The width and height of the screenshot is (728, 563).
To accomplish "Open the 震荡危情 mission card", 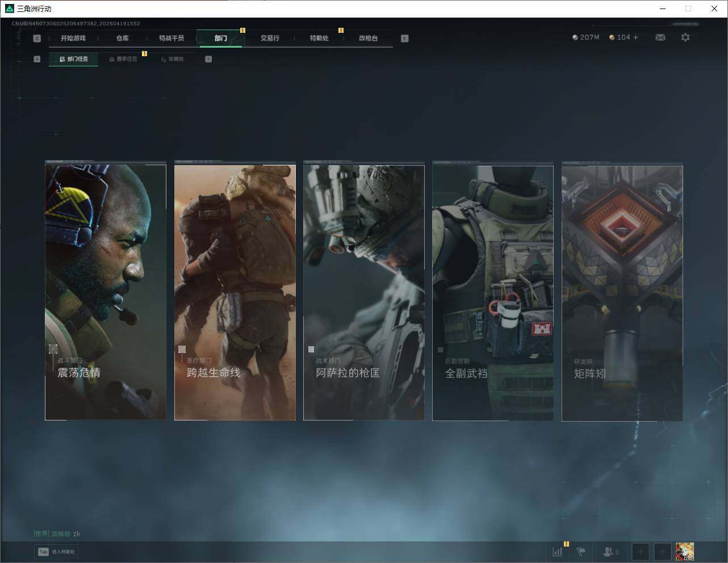I will pyautogui.click(x=106, y=292).
